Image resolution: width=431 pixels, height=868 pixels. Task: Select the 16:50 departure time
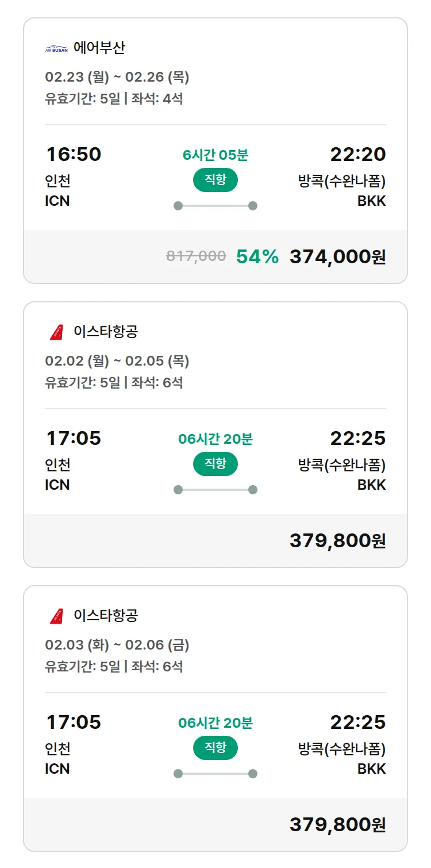[74, 154]
